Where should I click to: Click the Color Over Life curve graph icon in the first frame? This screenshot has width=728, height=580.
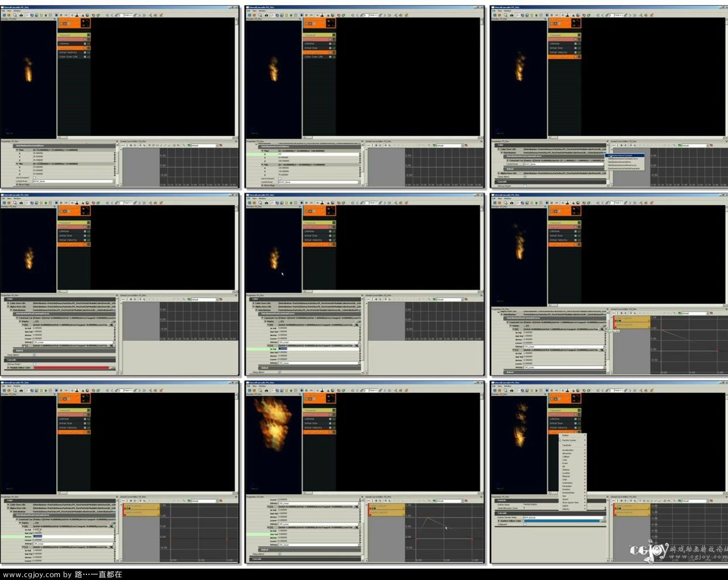[x=89, y=57]
